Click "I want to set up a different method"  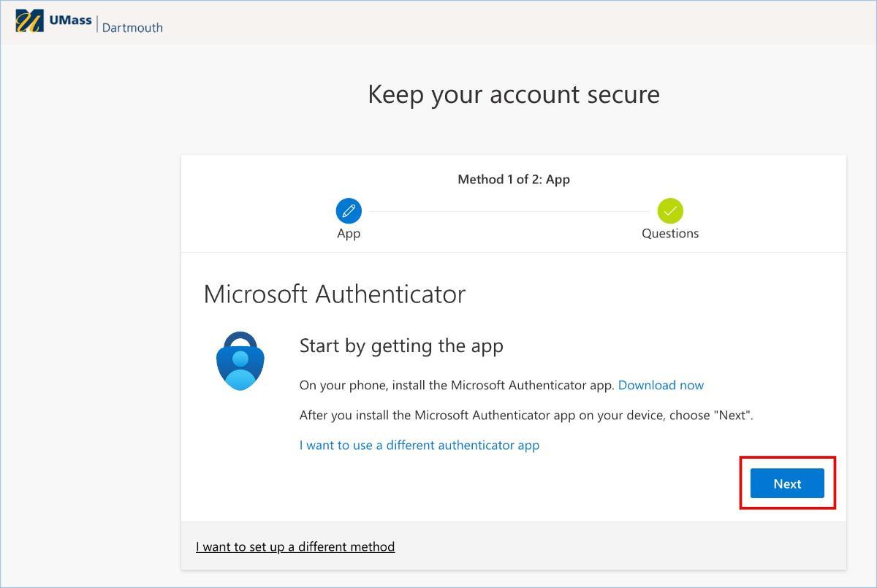click(x=295, y=546)
